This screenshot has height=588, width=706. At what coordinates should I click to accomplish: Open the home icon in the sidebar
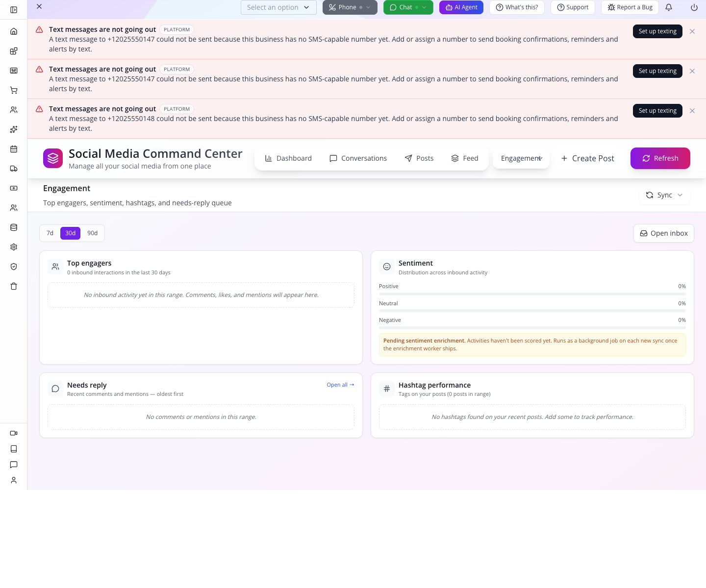[14, 31]
